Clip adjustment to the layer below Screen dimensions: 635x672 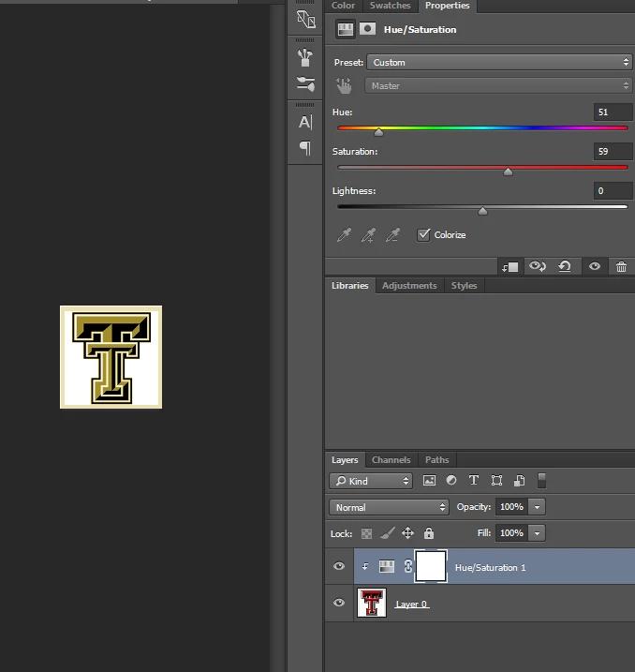click(x=510, y=266)
